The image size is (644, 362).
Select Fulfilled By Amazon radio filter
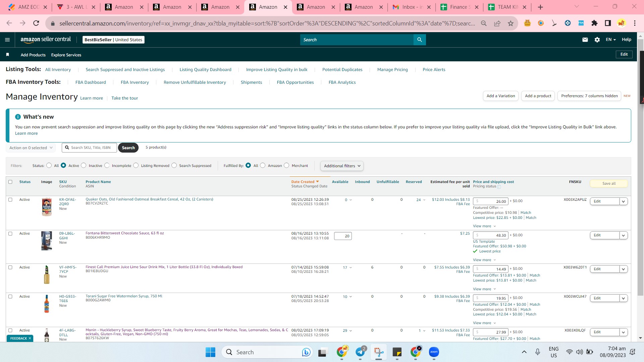[263, 165]
